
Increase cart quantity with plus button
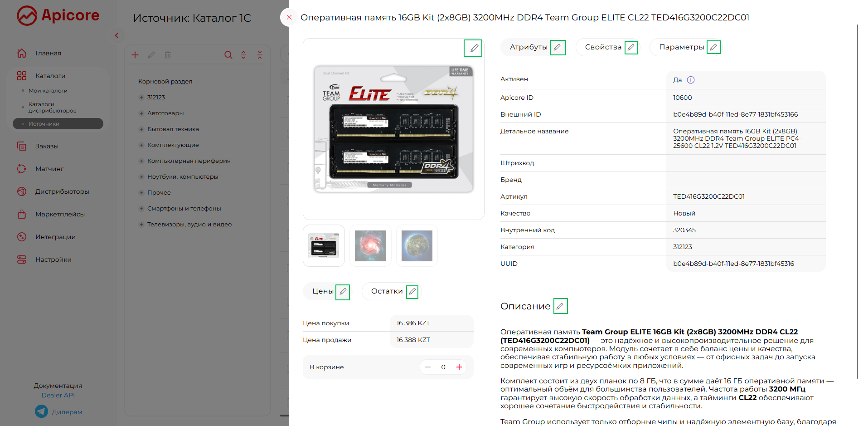coord(459,367)
